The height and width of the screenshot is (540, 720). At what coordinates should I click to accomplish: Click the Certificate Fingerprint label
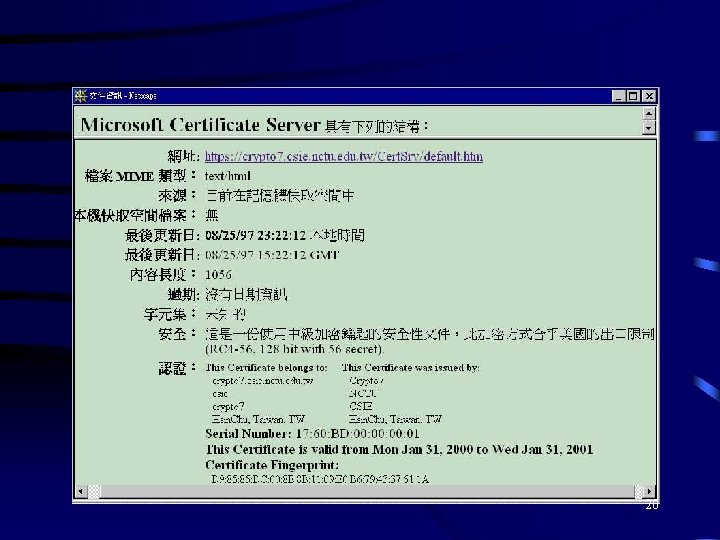coord(272,465)
